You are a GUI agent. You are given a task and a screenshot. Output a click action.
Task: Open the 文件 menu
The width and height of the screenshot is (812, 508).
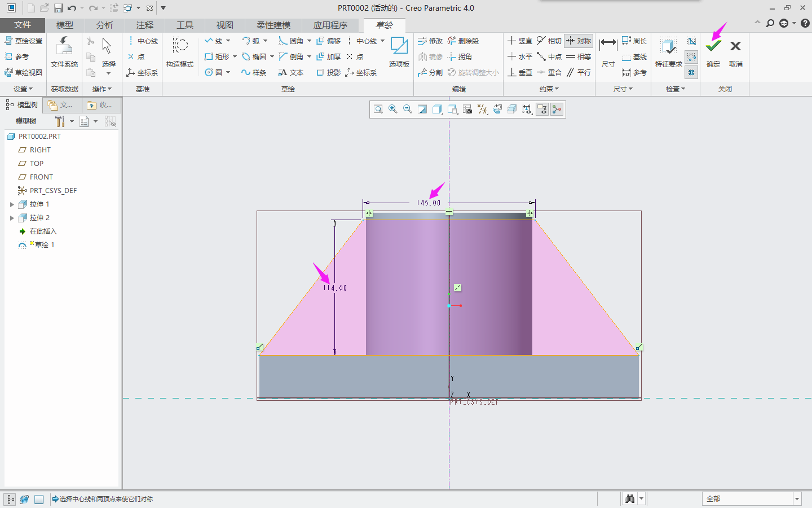coord(23,25)
